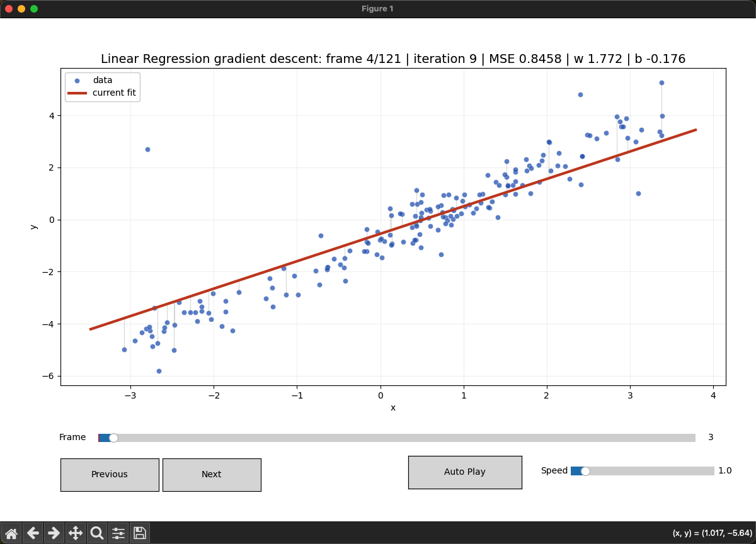Viewport: 756px width, 544px height.
Task: Click cursor coordinates readout in toolbar
Action: 711,533
